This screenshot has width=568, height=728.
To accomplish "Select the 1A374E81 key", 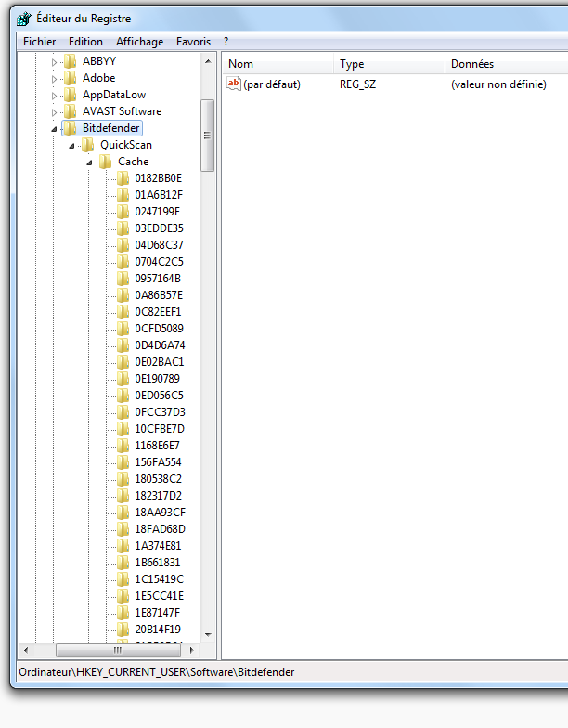I will pyautogui.click(x=158, y=546).
